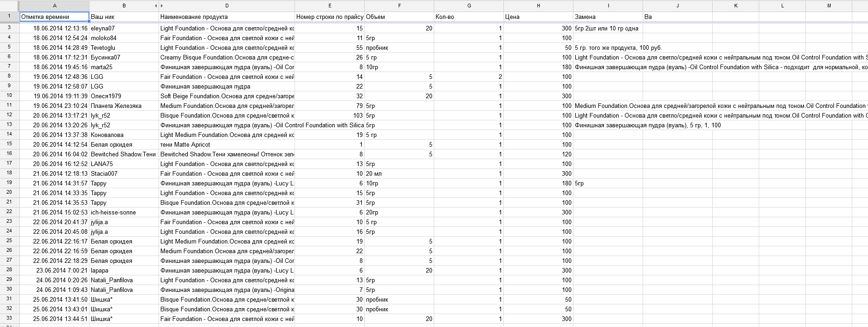868x327 pixels.
Task: Select the 'Наименование продукта' header cell
Action: tap(226, 17)
